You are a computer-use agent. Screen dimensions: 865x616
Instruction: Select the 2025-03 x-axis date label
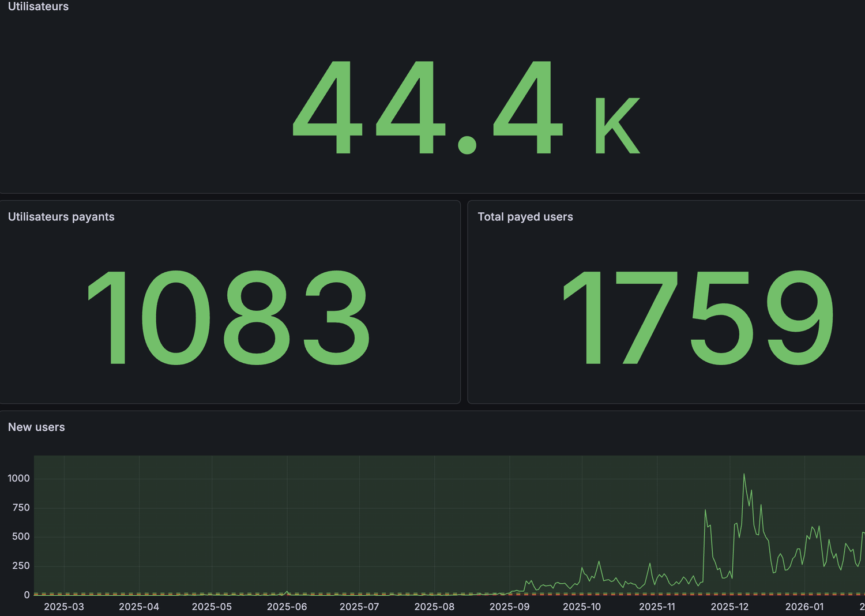click(x=64, y=607)
